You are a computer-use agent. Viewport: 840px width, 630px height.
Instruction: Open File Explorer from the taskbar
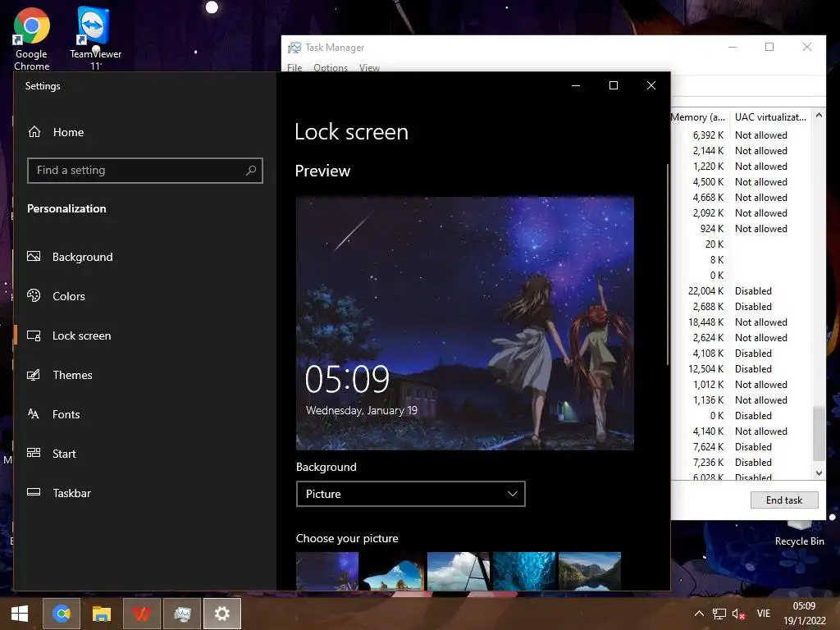[x=101, y=614]
